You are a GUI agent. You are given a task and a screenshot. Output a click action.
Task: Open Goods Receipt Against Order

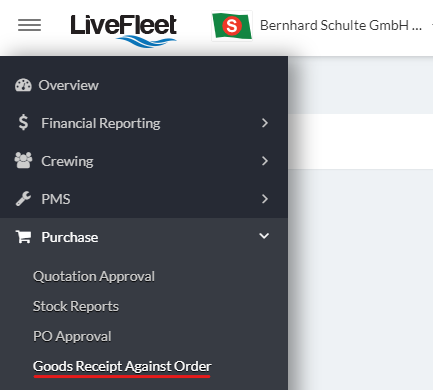(x=122, y=366)
